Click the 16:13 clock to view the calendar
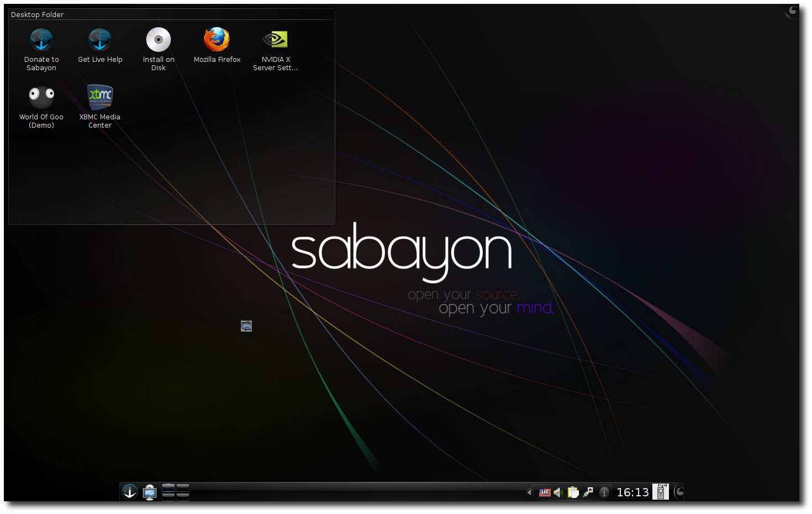Viewport: 812px width, 514px height. click(x=632, y=492)
